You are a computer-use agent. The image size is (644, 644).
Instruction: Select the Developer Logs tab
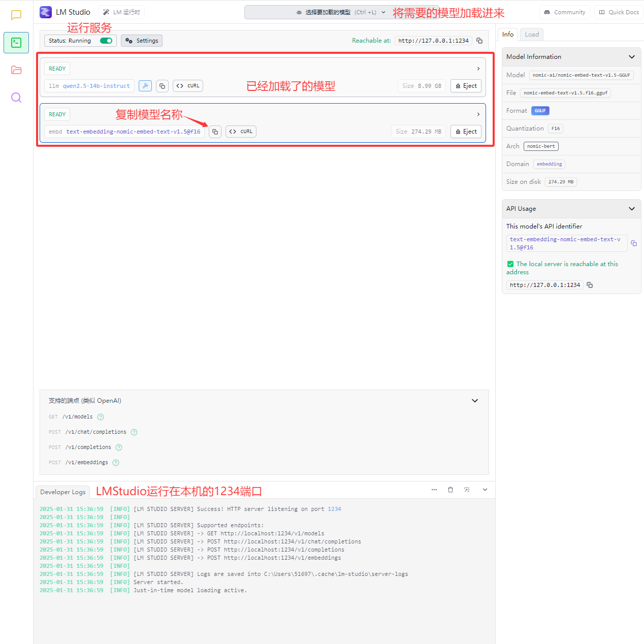(x=62, y=492)
